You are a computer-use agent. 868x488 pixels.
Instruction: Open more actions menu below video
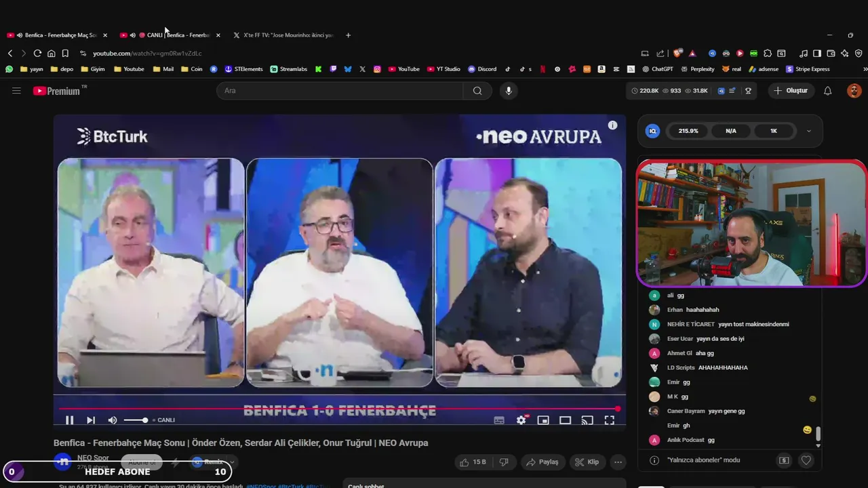point(618,462)
